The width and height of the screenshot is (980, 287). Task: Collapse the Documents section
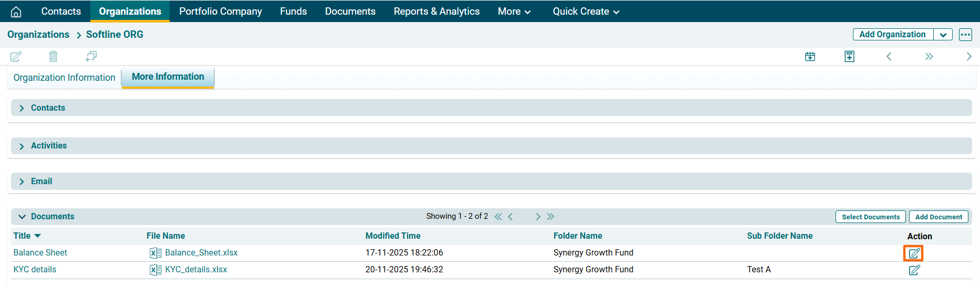(x=22, y=217)
